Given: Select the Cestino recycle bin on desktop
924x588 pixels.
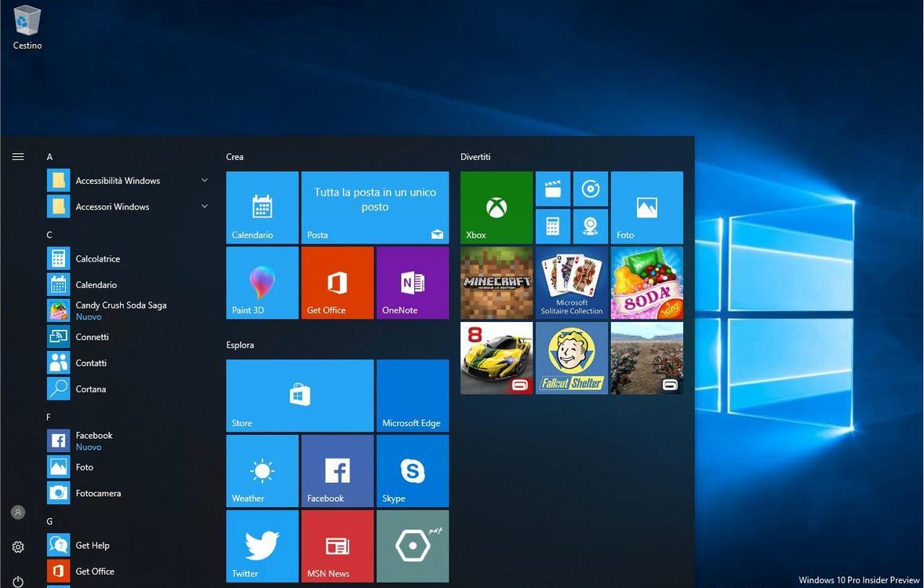Looking at the screenshot, I should (x=27, y=27).
